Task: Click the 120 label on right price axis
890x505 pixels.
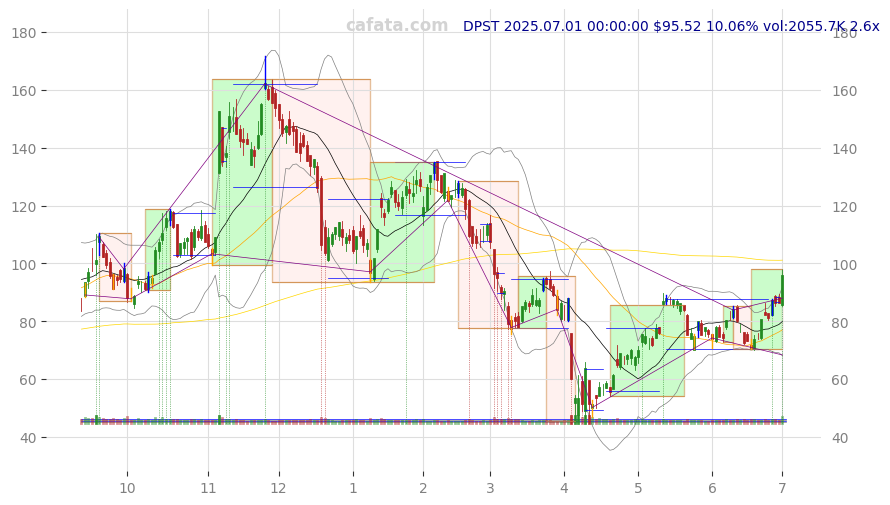Action: (845, 207)
